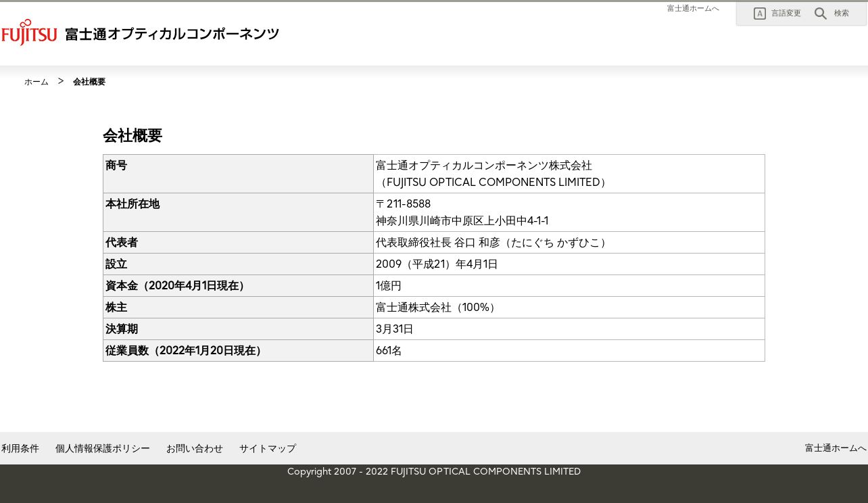
Task: Select the 本社所在地 table header cell
Action: (238, 212)
